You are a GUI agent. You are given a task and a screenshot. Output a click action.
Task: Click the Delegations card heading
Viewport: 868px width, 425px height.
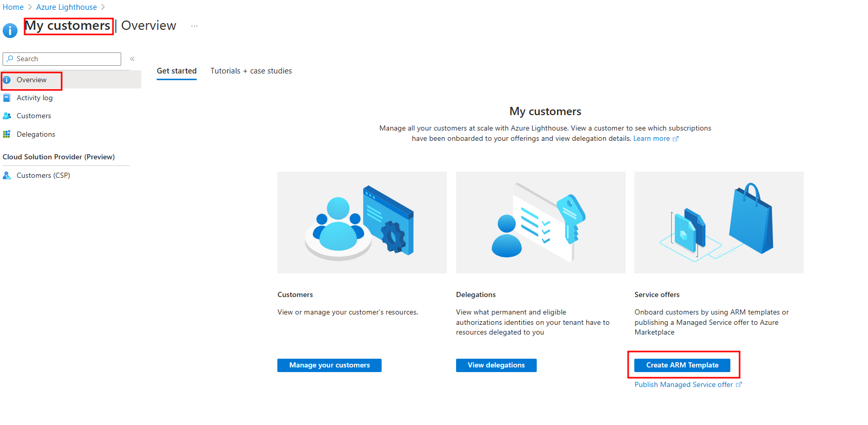(x=476, y=294)
